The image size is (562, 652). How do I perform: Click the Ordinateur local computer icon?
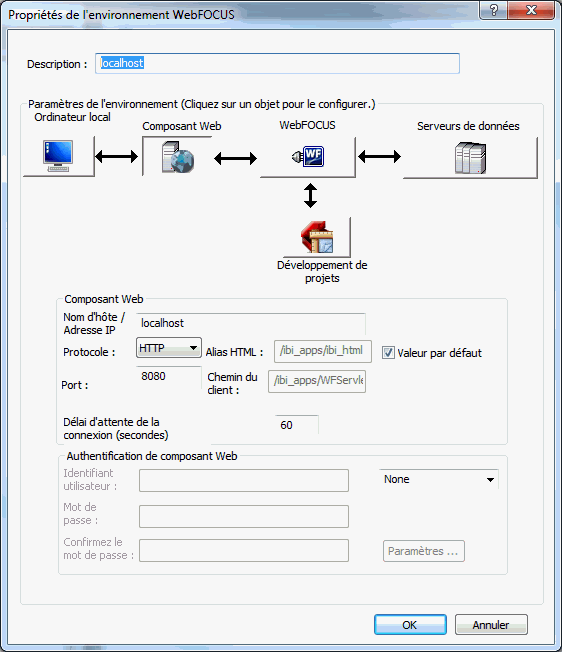click(x=58, y=156)
